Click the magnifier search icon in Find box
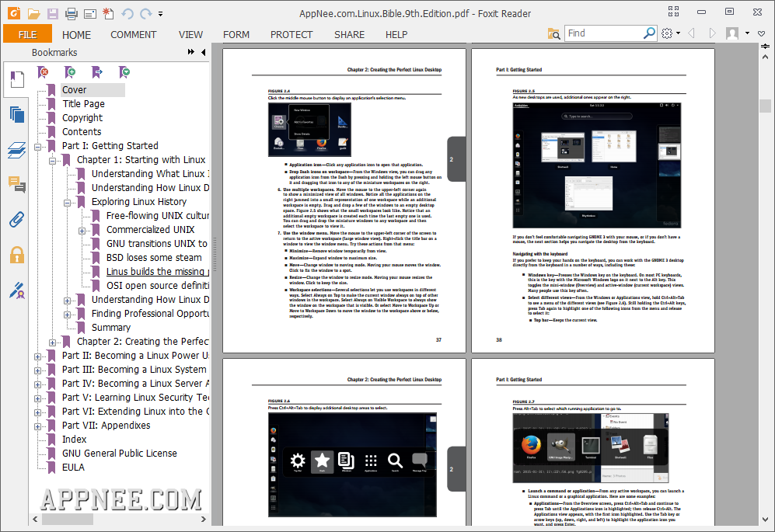The width and height of the screenshot is (775, 532). coord(649,33)
